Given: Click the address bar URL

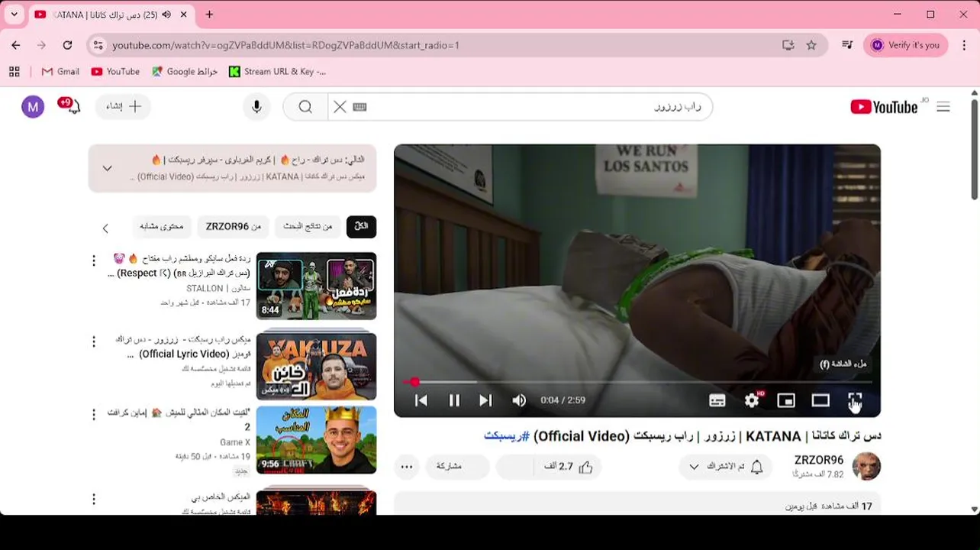Looking at the screenshot, I should [x=285, y=45].
